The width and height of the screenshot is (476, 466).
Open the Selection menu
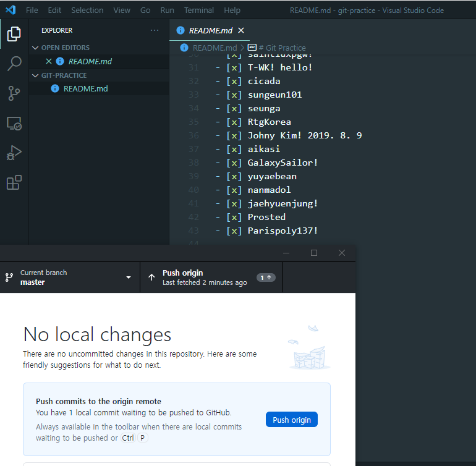[87, 11]
